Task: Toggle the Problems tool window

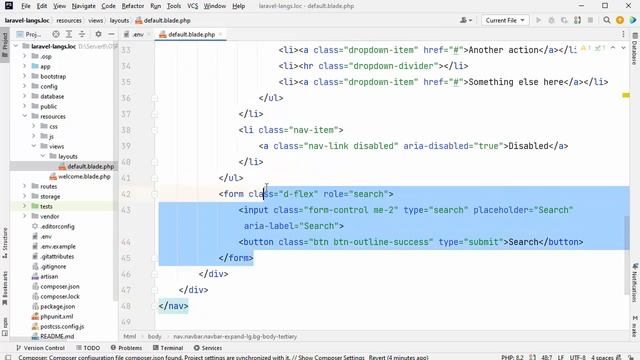Action: pos(126,348)
